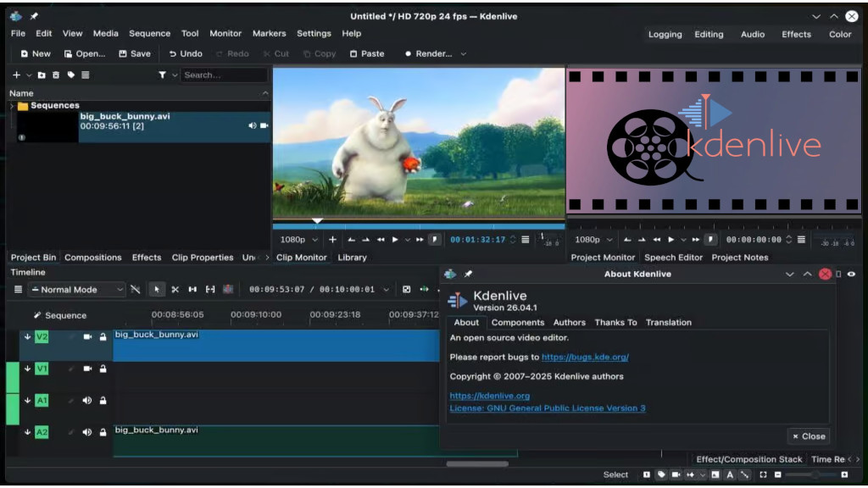868x488 pixels.
Task: Choose the spacer tool in timeline toolbar
Action: pos(192,290)
